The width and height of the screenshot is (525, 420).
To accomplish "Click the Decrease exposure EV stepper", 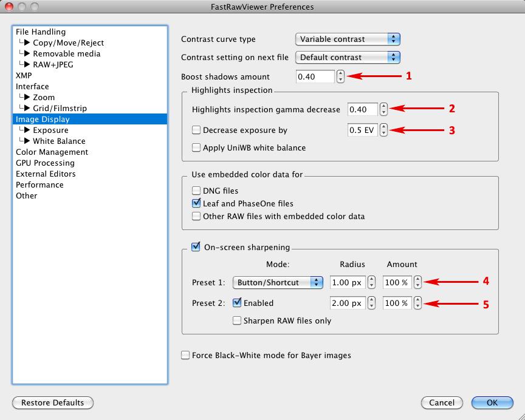I will tap(383, 130).
